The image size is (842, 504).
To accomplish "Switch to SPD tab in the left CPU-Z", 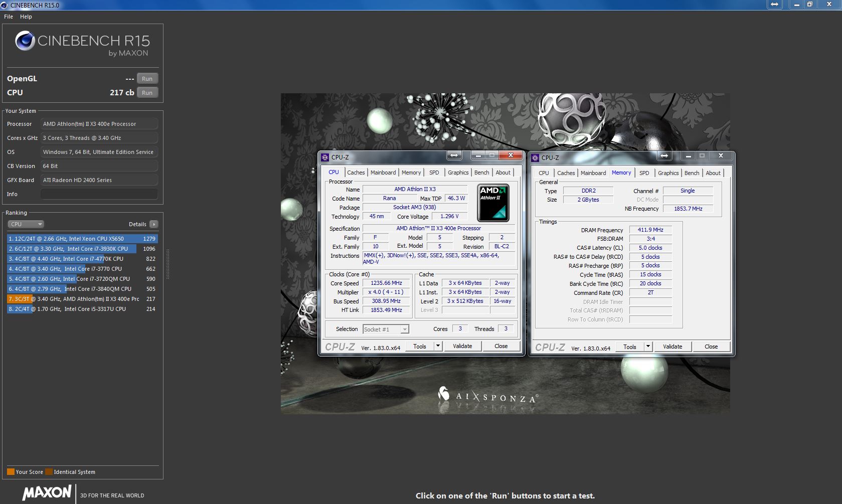I will 434,173.
